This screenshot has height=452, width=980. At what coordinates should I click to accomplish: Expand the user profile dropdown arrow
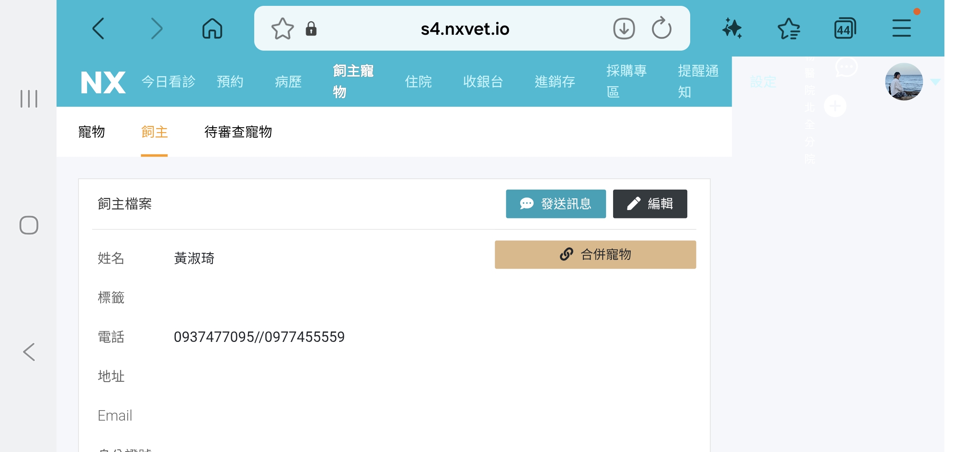tap(935, 82)
